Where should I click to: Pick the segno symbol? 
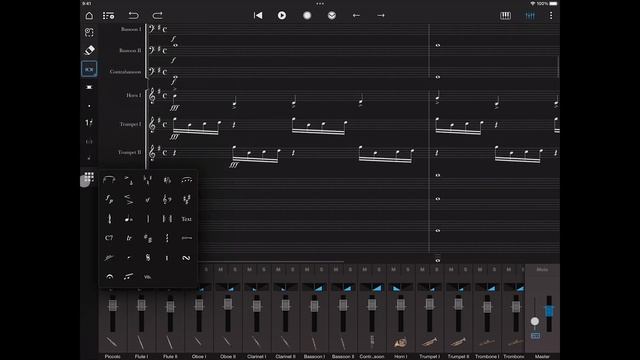[x=148, y=258]
